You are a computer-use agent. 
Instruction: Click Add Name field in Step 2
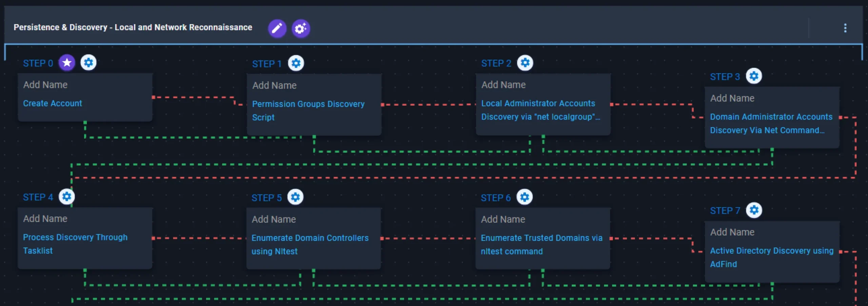tap(504, 85)
